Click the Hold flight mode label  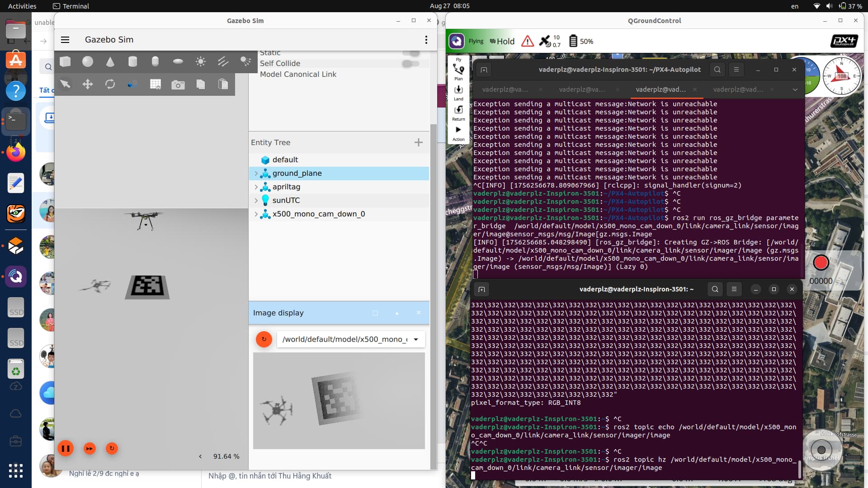[505, 41]
